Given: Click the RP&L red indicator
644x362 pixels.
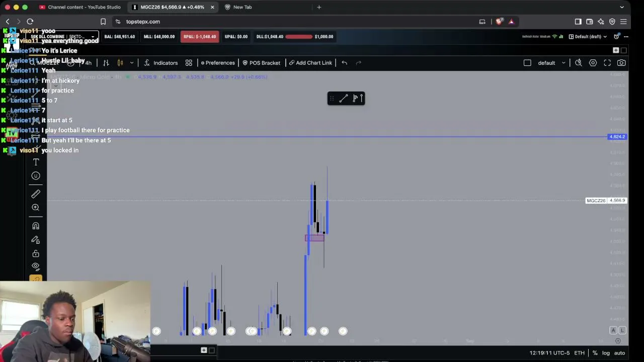Looking at the screenshot, I should click(x=199, y=37).
